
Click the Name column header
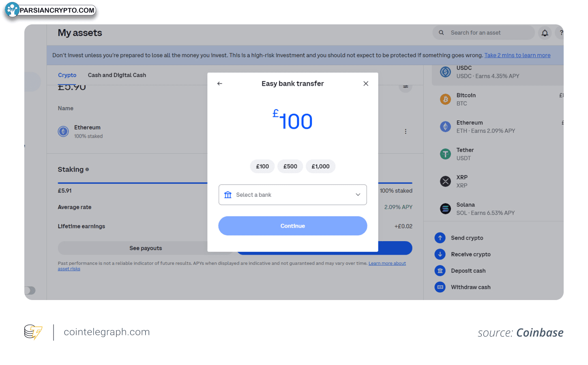[x=66, y=108]
